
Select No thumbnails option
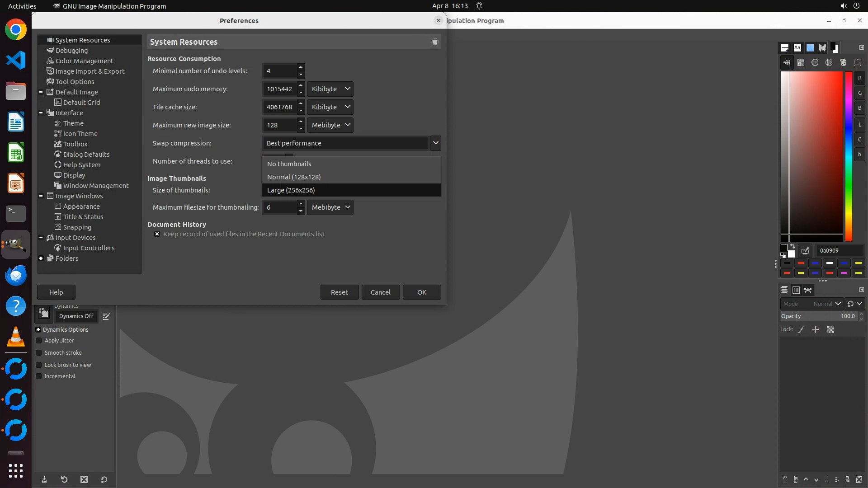pos(289,164)
